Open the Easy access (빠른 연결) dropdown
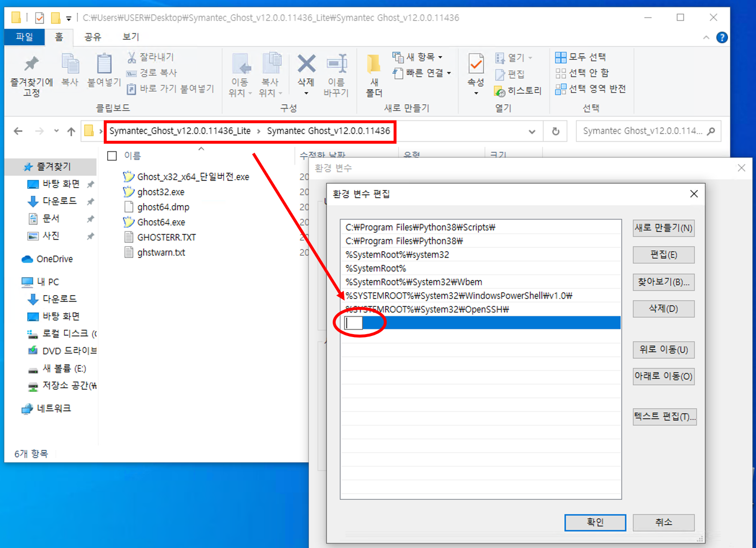This screenshot has height=548, width=756. [422, 73]
